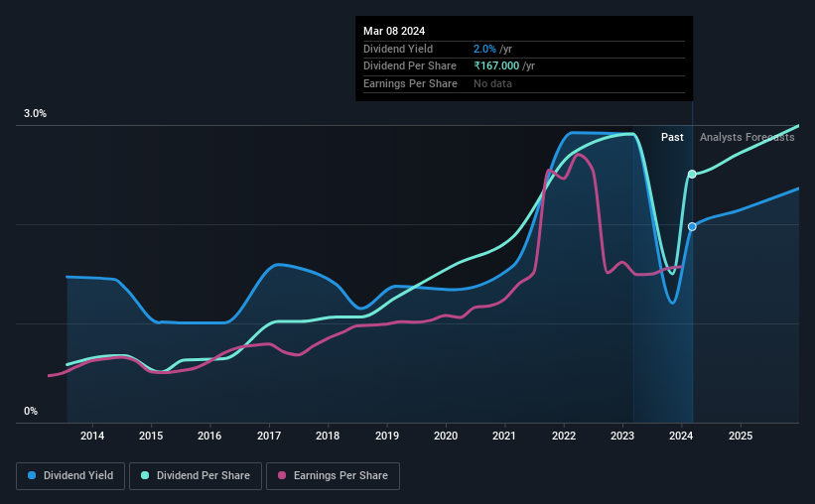Screen dimensions: 815x504
Task: Click the 2017 x-axis label
Action: [x=269, y=436]
